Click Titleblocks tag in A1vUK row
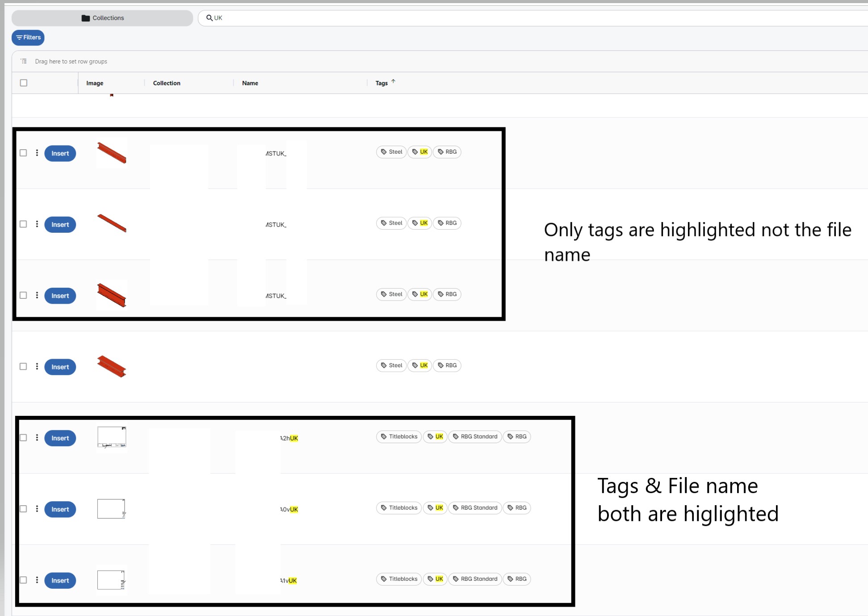The image size is (868, 616). point(399,579)
